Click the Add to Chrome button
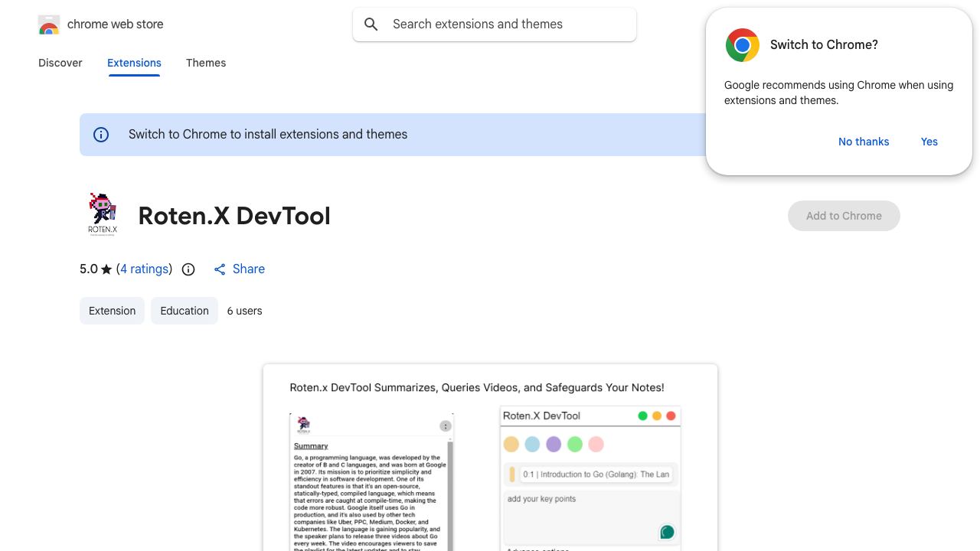The height and width of the screenshot is (551, 980). click(x=844, y=216)
